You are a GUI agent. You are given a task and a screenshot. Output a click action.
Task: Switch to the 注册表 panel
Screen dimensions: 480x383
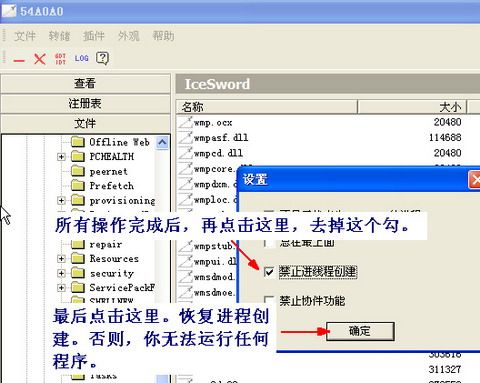(x=85, y=103)
